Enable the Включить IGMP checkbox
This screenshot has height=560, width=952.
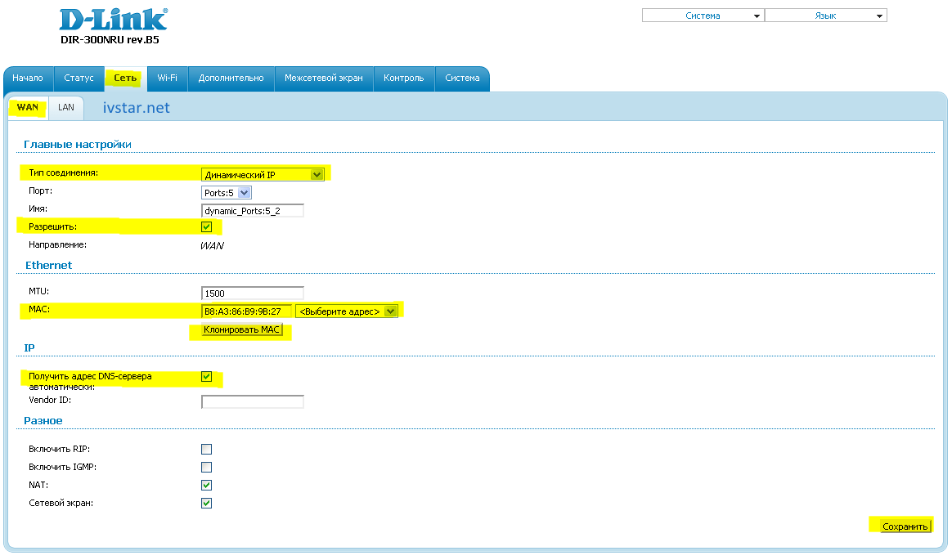click(x=207, y=468)
